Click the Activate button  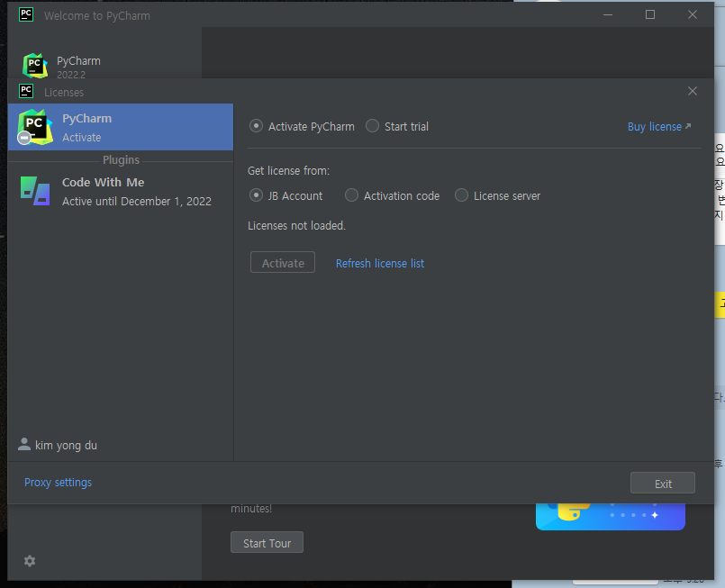tap(283, 263)
